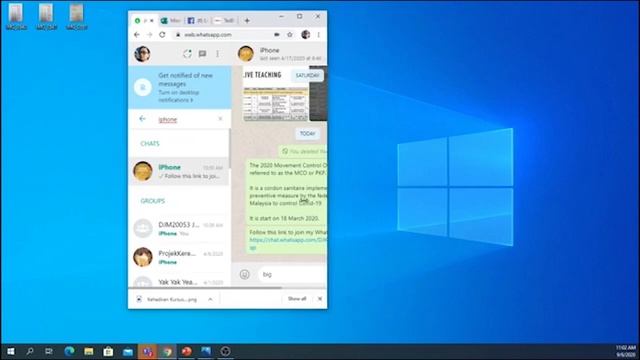The height and width of the screenshot is (360, 640).
Task: Reload the web.whatsapp.com page
Action: 162,35
